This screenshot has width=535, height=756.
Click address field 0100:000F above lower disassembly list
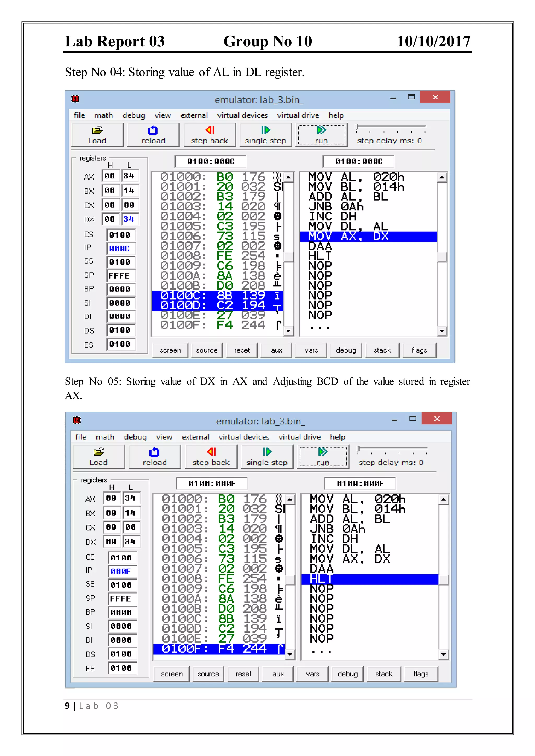360,483
